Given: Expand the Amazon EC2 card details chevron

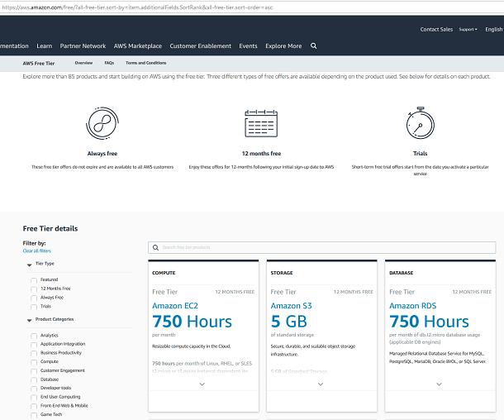Looking at the screenshot, I should pyautogui.click(x=202, y=384).
